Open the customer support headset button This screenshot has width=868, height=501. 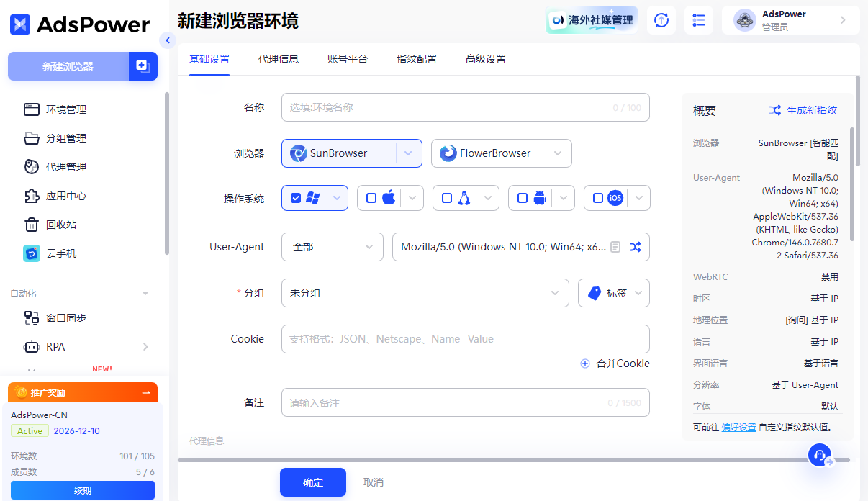pyautogui.click(x=819, y=455)
